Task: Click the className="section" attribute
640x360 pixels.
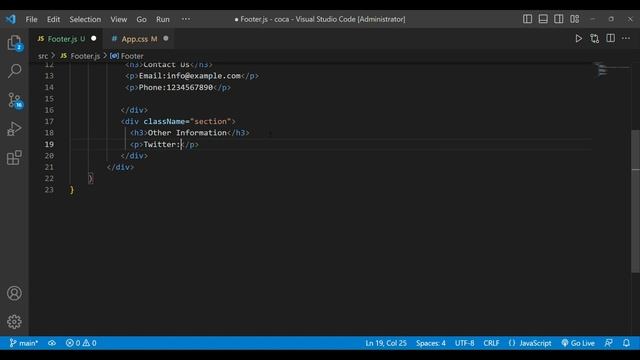Action: pyautogui.click(x=187, y=121)
